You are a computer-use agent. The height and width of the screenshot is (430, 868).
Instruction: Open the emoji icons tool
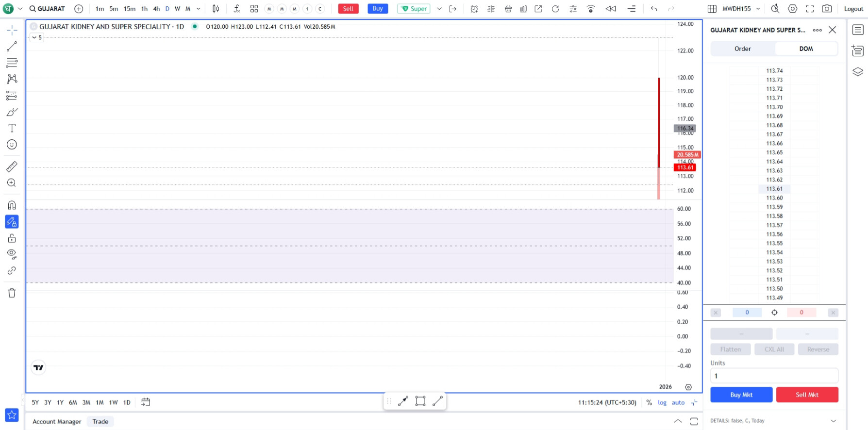click(x=12, y=145)
